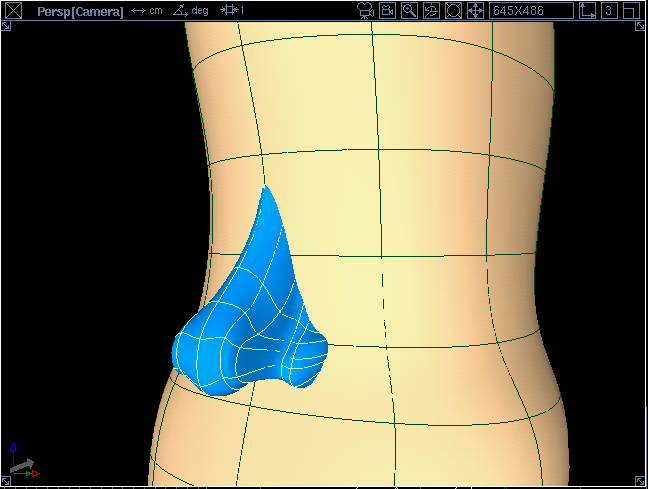Click the tumble/rotate view icon
Viewport: 648px width, 489px height.
coord(431,11)
